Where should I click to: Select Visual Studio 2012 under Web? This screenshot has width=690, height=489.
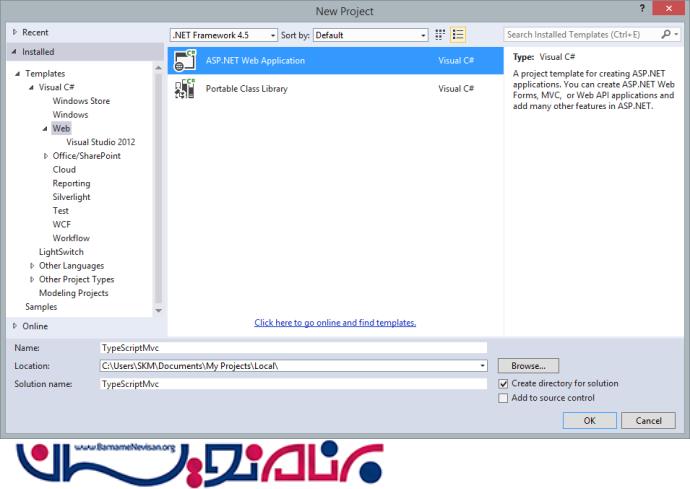pyautogui.click(x=100, y=142)
